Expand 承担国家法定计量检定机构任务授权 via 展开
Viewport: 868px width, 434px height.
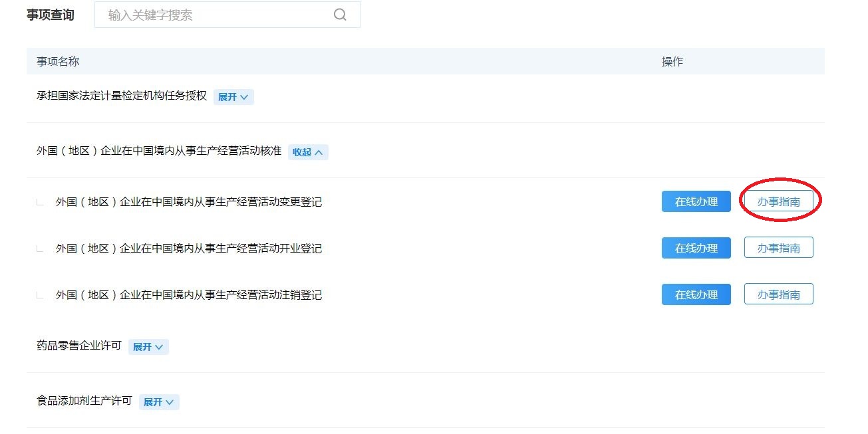point(233,97)
